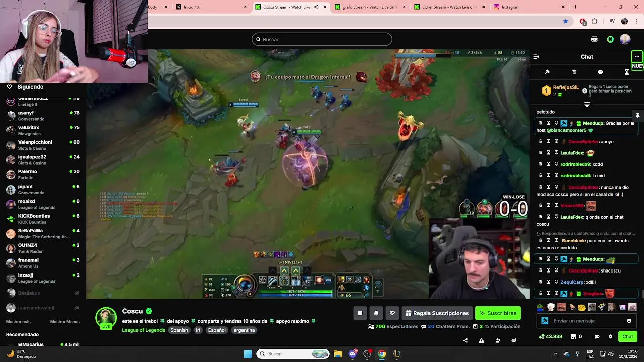644x362 pixels.
Task: Click the Kick search bar Buscar
Action: click(x=322, y=39)
